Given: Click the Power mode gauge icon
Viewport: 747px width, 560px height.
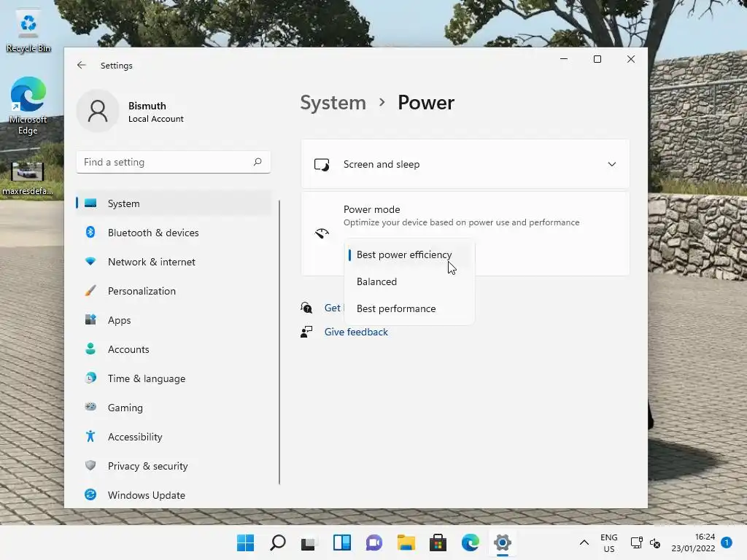Looking at the screenshot, I should [322, 233].
